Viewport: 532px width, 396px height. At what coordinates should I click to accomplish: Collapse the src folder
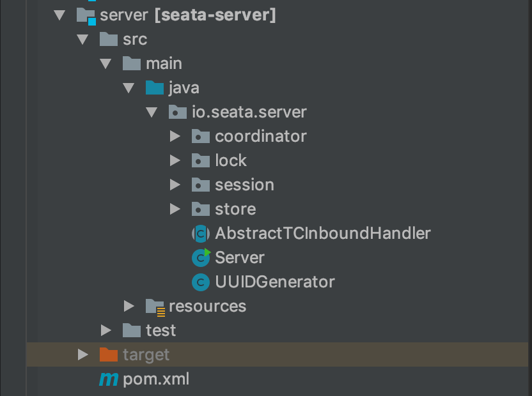pos(82,40)
